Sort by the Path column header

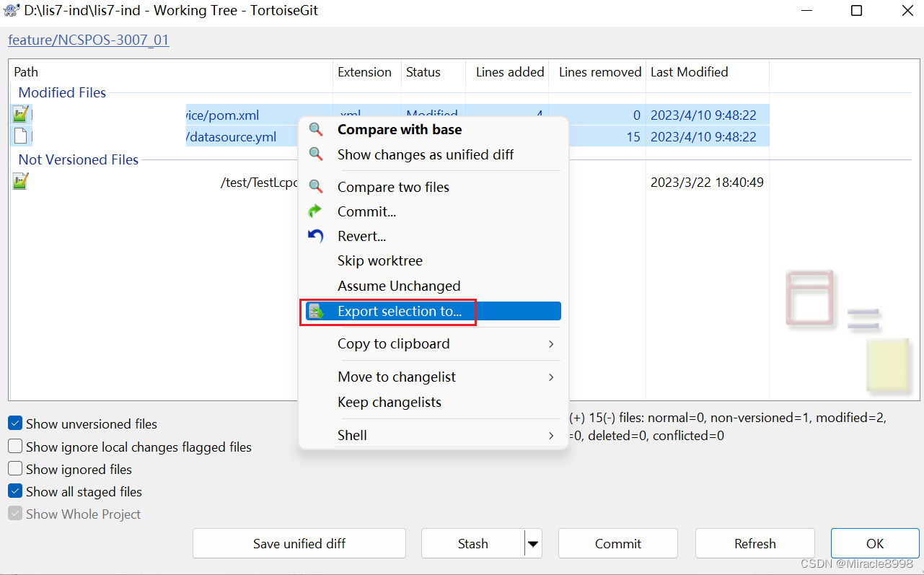(171, 72)
